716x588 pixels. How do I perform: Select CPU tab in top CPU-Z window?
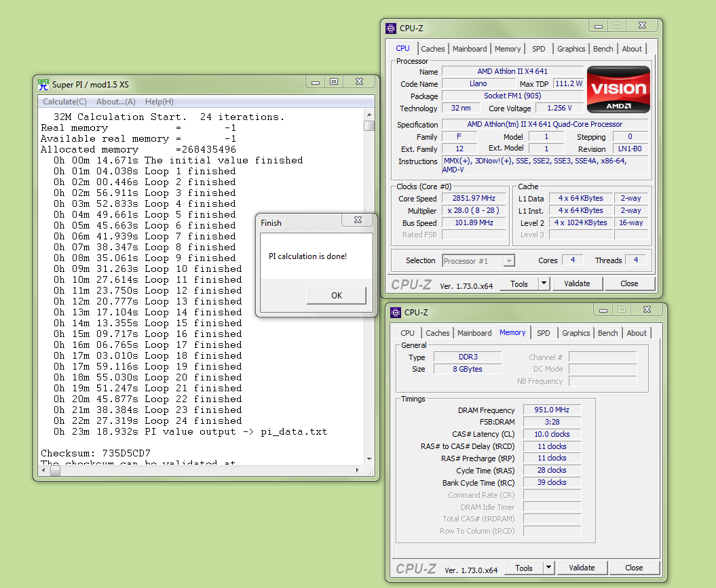point(402,48)
